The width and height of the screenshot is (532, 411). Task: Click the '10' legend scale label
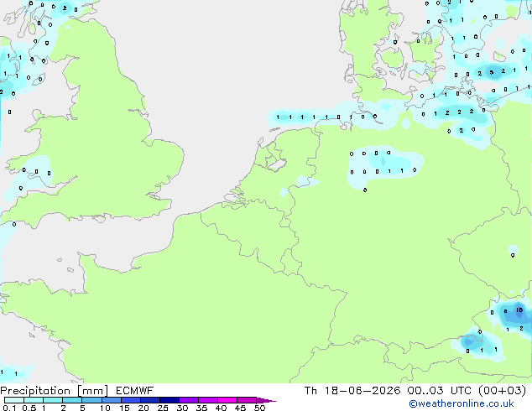(x=105, y=408)
